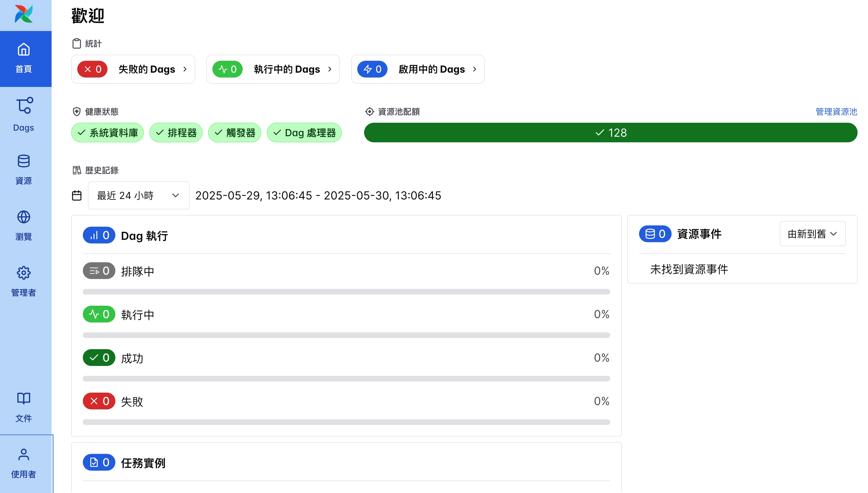
Task: View 失敗的 Dags list
Action: tap(133, 69)
